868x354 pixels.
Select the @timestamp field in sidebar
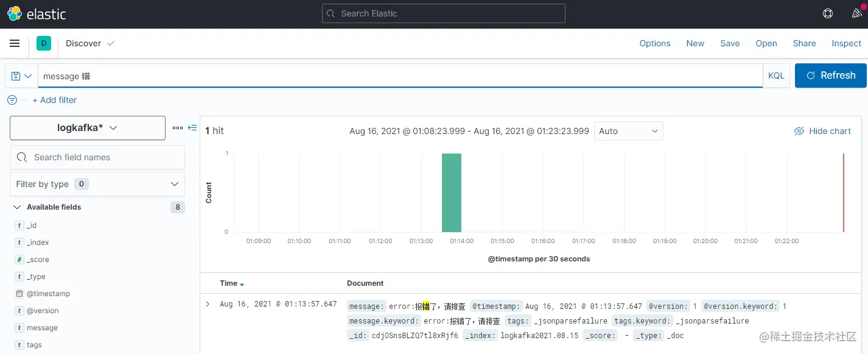click(x=48, y=294)
